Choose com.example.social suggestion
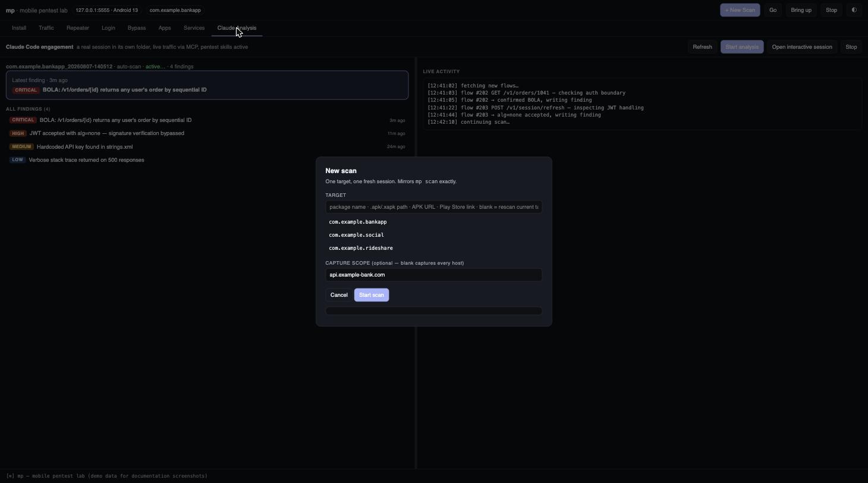868x483 pixels. pyautogui.click(x=433, y=235)
